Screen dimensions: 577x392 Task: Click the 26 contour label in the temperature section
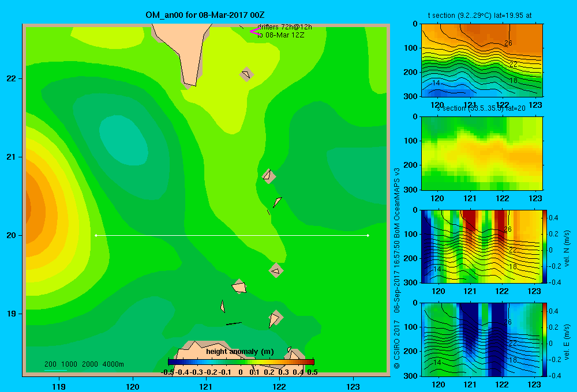[508, 43]
